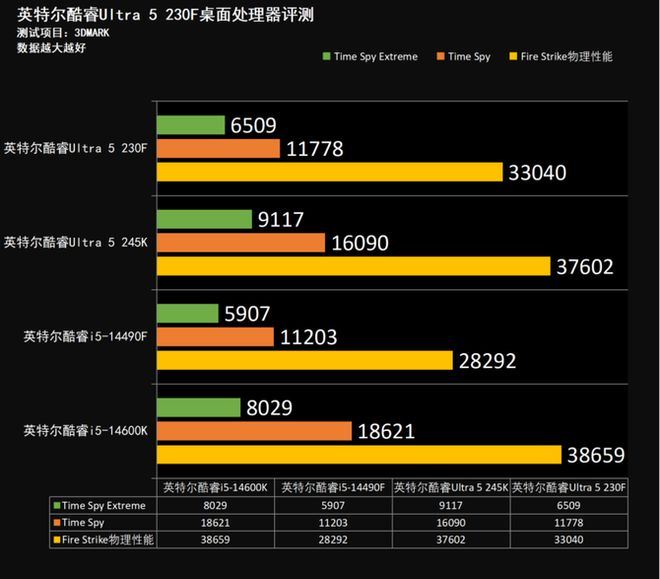Click the orange Time Spy swatch in top legend
The width and height of the screenshot is (660, 579).
[x=441, y=57]
